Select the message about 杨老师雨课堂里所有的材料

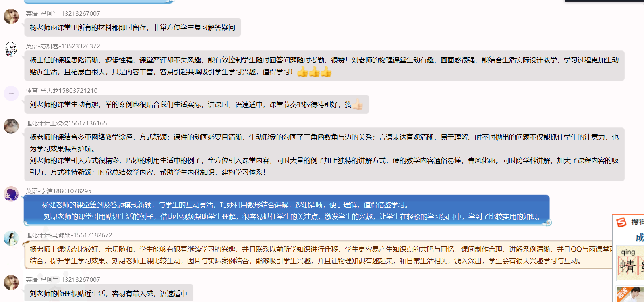133,27
